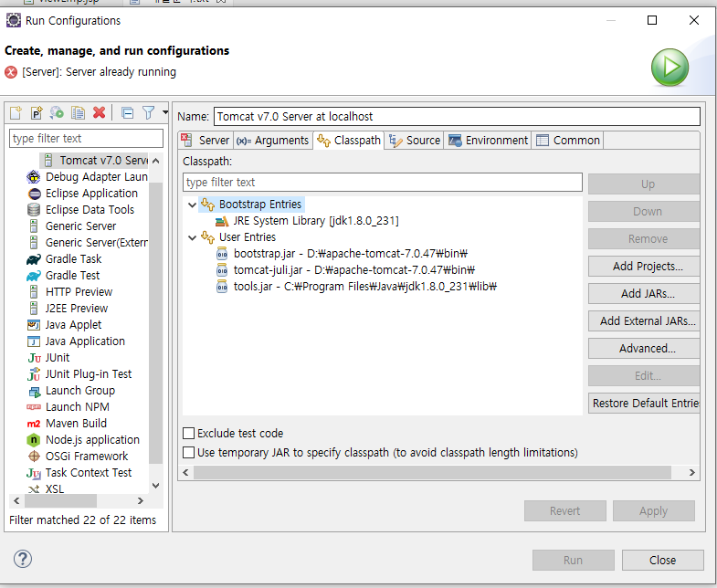Click Add Projects... button

[x=644, y=266]
